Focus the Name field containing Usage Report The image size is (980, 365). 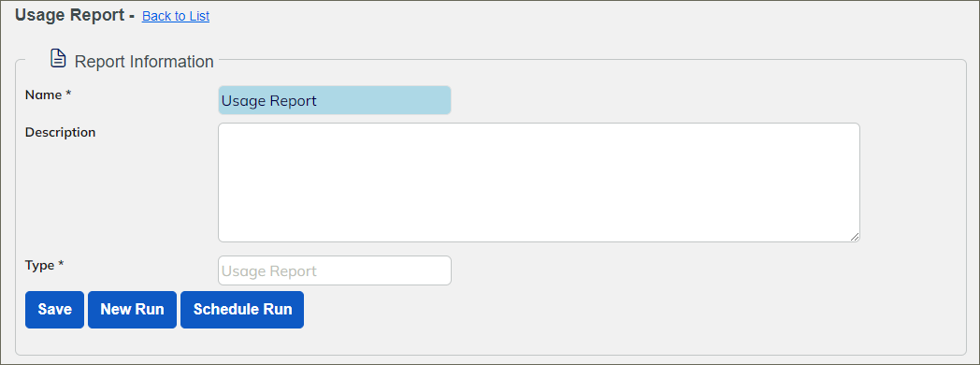tap(335, 101)
